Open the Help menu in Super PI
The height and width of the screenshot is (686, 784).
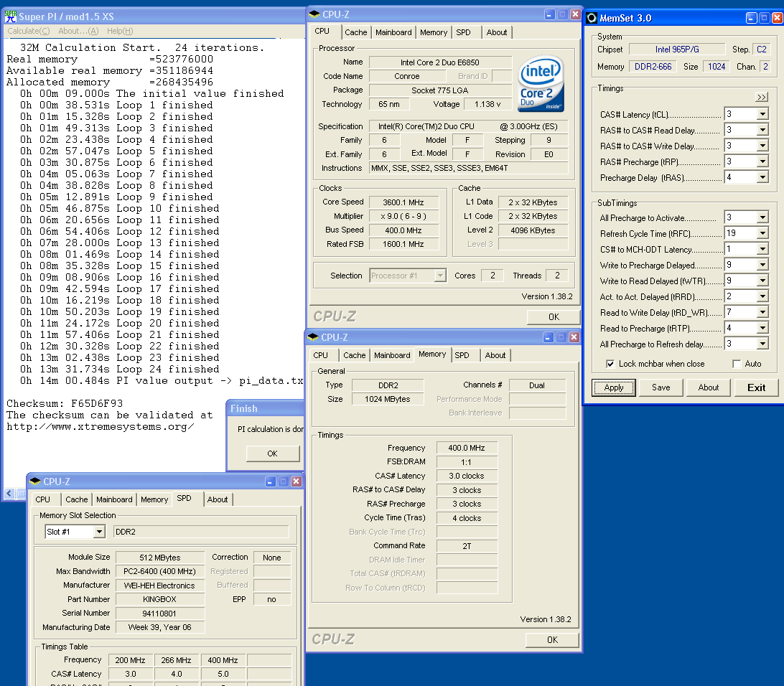coord(120,31)
